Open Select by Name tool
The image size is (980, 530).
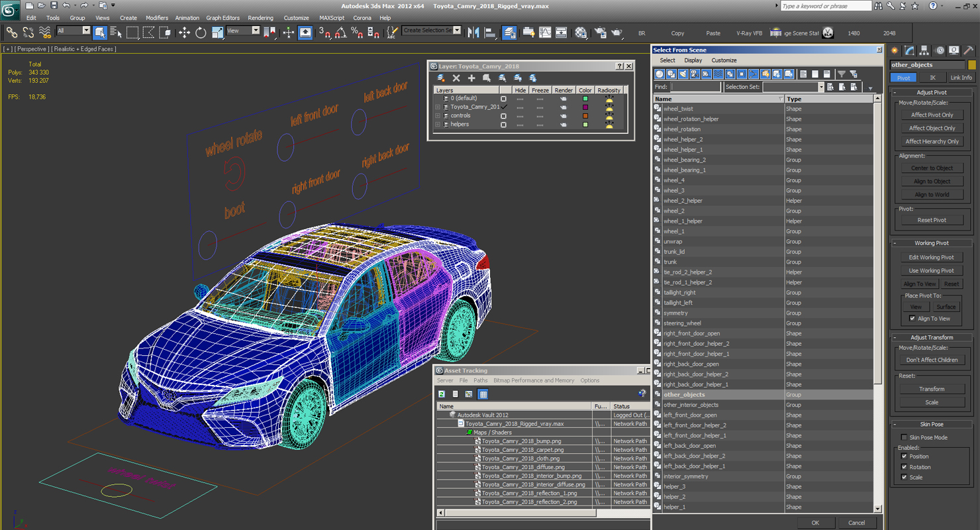tap(116, 32)
